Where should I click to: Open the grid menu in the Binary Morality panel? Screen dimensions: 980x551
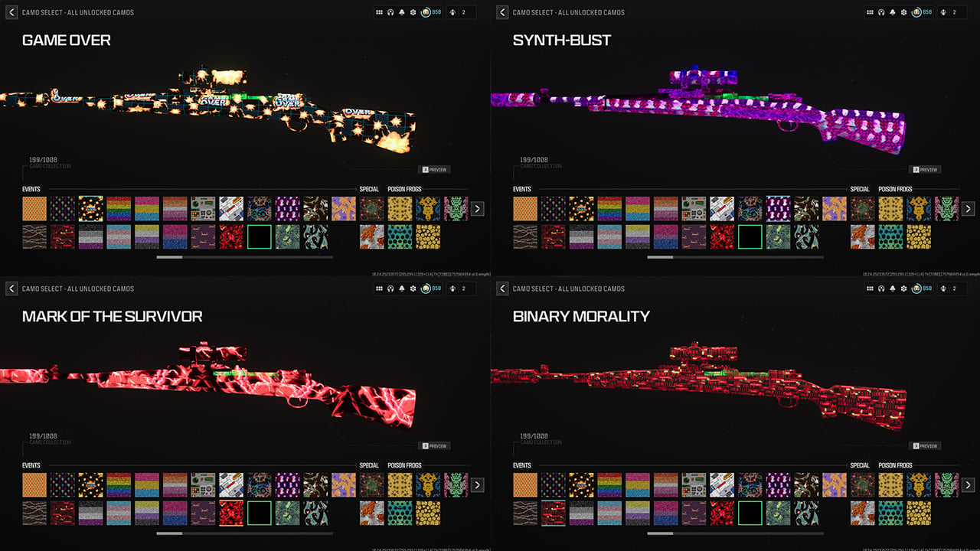[870, 289]
